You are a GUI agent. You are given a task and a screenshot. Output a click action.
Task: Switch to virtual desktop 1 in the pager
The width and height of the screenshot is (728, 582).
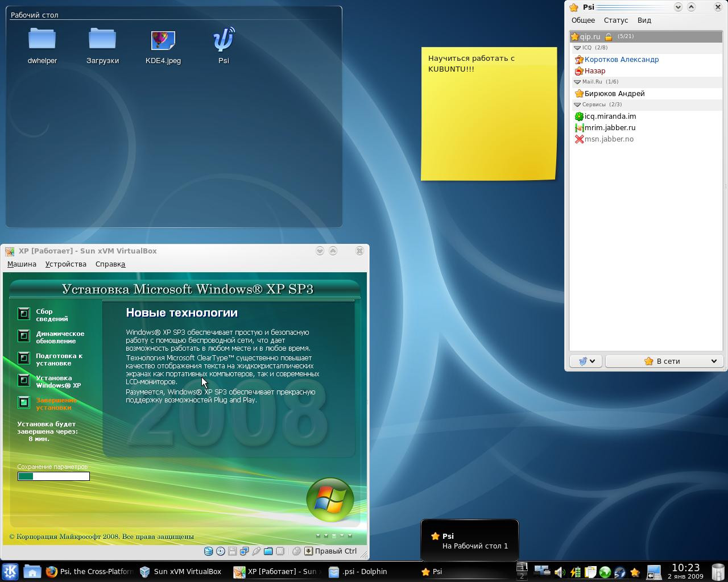[x=522, y=567]
